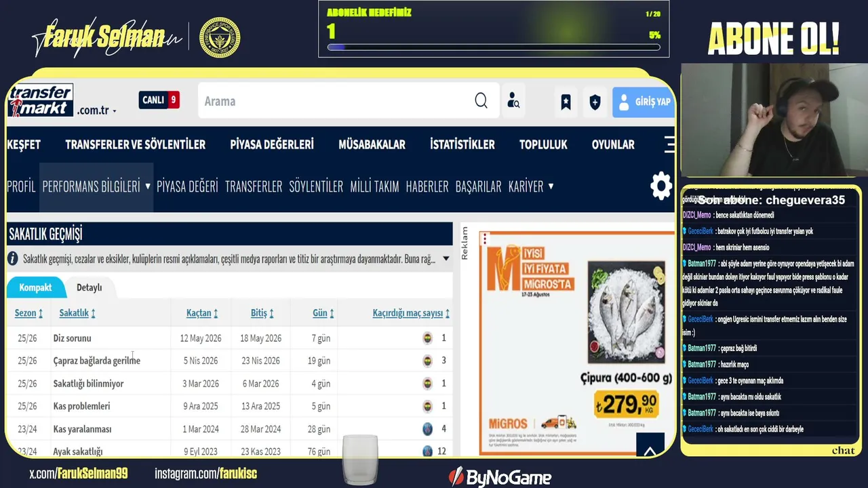Sort table by Bitiş column
Screen dimensions: 868x488
pos(262,313)
